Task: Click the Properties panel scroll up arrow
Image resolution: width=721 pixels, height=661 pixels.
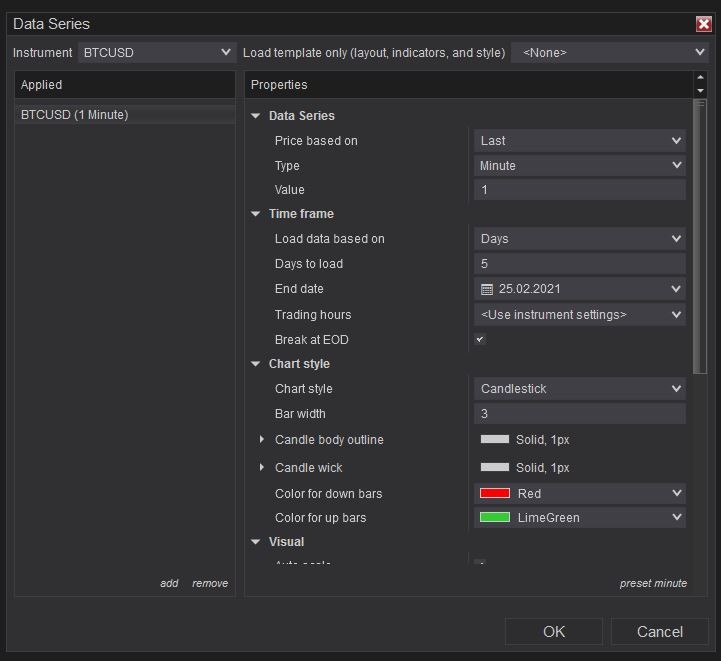Action: pos(700,78)
